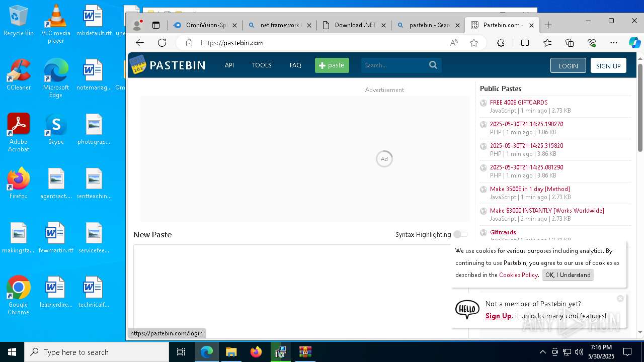
Task: Click the SIGN UP button
Action: point(608,66)
